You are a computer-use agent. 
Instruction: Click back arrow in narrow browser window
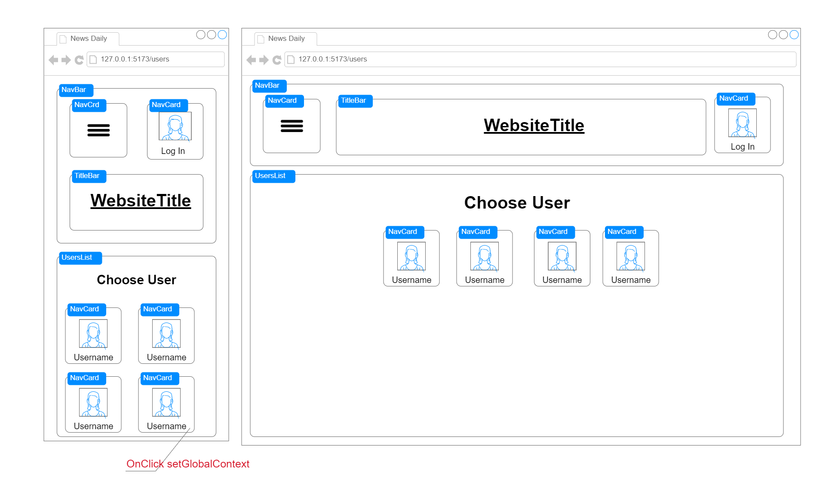(x=53, y=60)
